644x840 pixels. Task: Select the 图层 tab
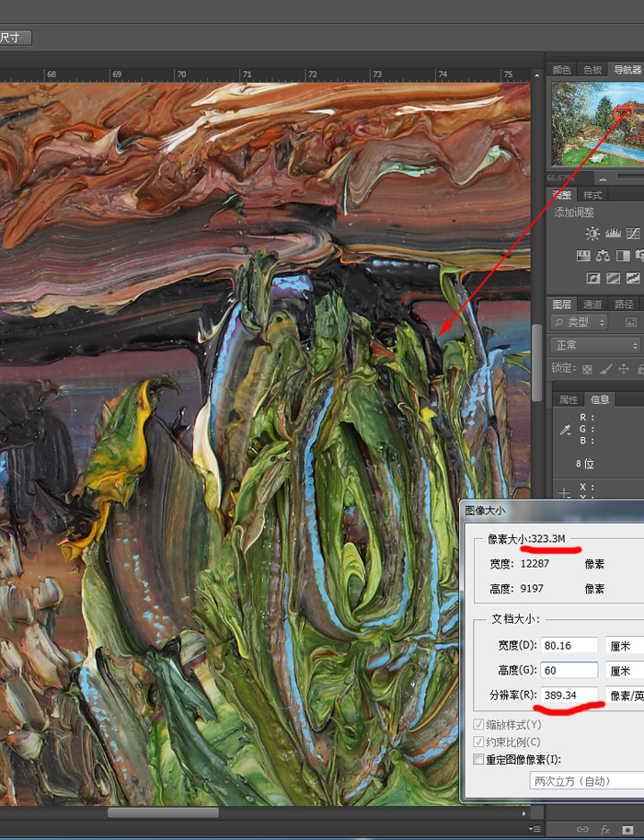point(561,305)
